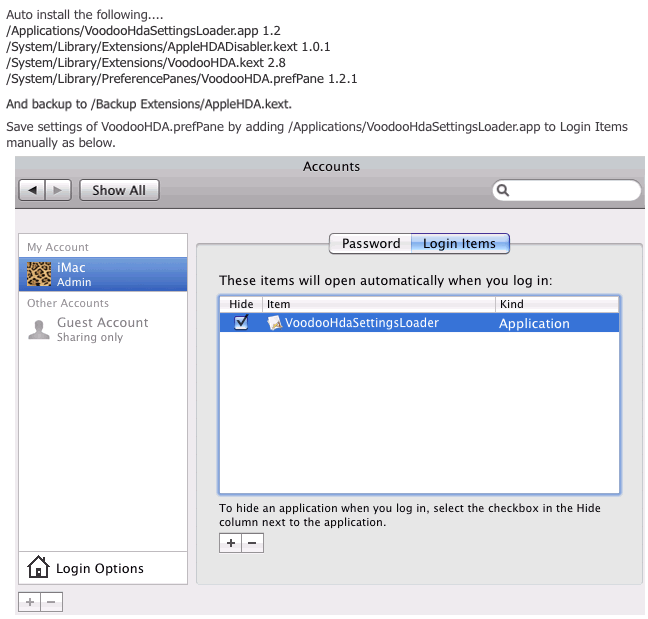This screenshot has height=619, width=648.
Task: Click the magnifier icon in search field
Action: [503, 190]
